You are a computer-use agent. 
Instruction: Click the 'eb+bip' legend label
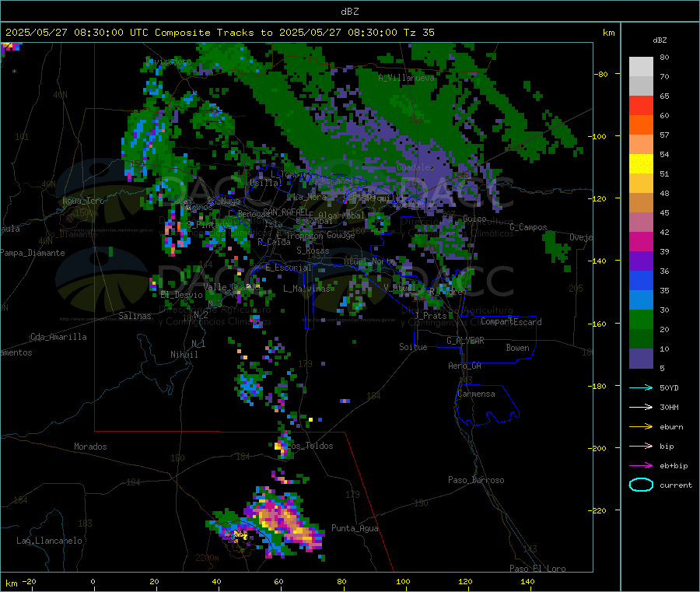click(x=674, y=466)
